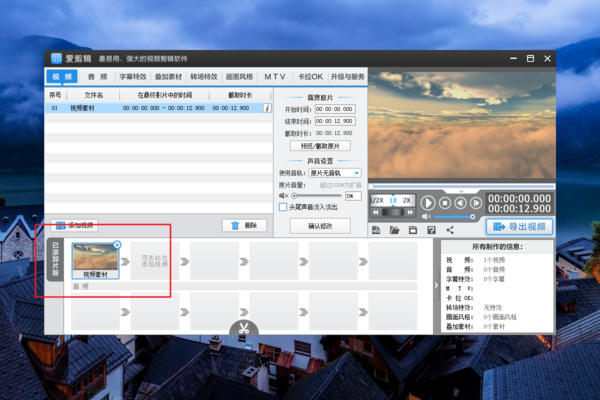The width and height of the screenshot is (600, 400).
Task: Open the info icon for 视频素材 row
Action: [267, 108]
